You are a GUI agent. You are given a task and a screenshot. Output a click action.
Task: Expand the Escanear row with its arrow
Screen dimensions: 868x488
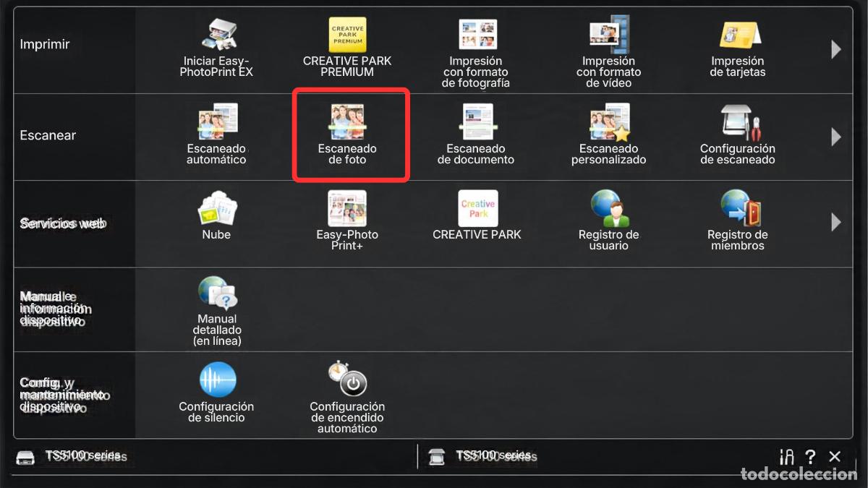pyautogui.click(x=836, y=136)
